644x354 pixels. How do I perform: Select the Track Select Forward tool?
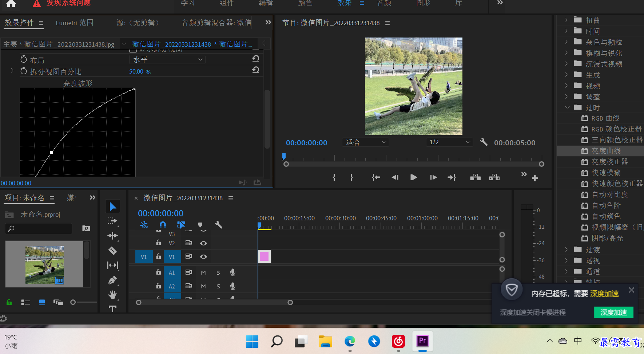tap(112, 221)
